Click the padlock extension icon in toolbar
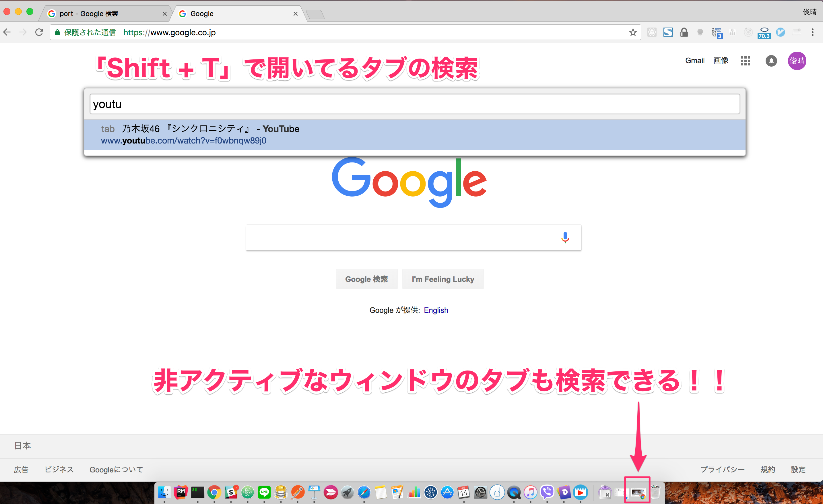Image resolution: width=823 pixels, height=504 pixels. pos(684,32)
